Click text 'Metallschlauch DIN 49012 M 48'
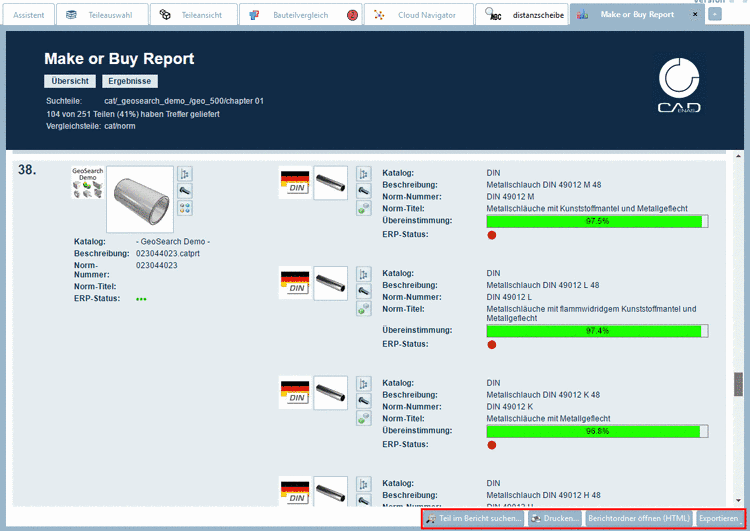 pos(544,185)
